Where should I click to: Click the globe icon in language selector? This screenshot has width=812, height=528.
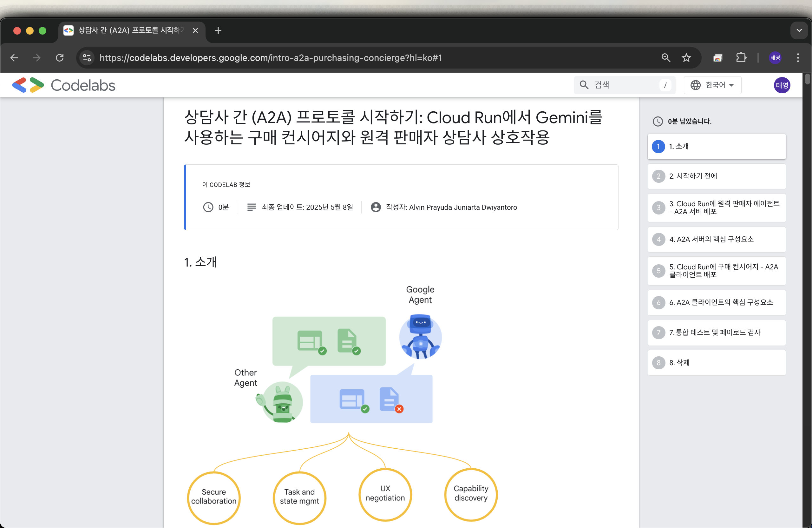(695, 85)
